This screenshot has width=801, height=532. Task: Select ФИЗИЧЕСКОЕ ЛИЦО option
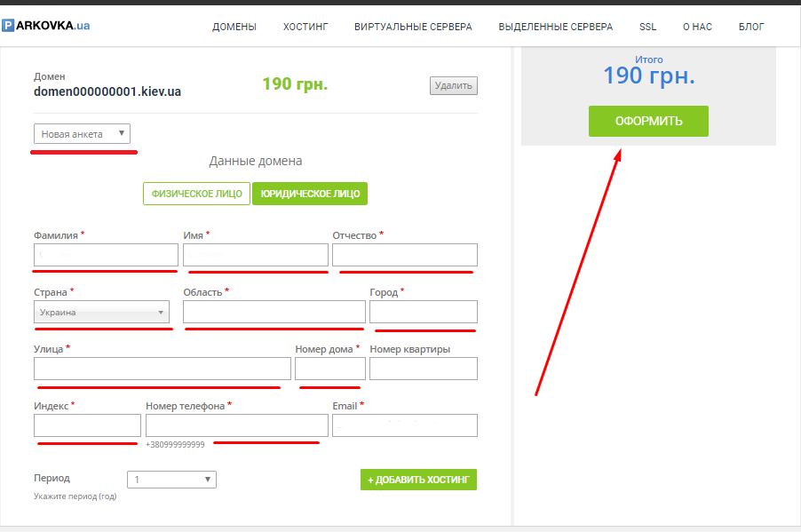coord(196,194)
